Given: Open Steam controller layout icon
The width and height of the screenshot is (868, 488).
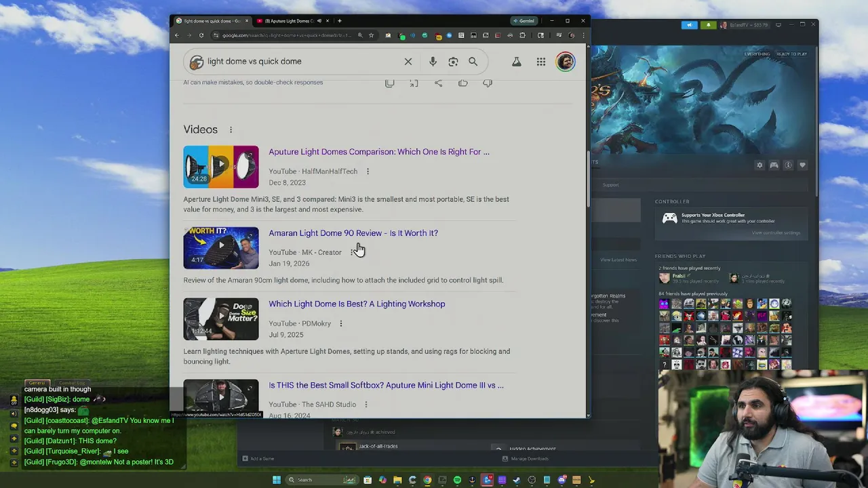Looking at the screenshot, I should (774, 165).
